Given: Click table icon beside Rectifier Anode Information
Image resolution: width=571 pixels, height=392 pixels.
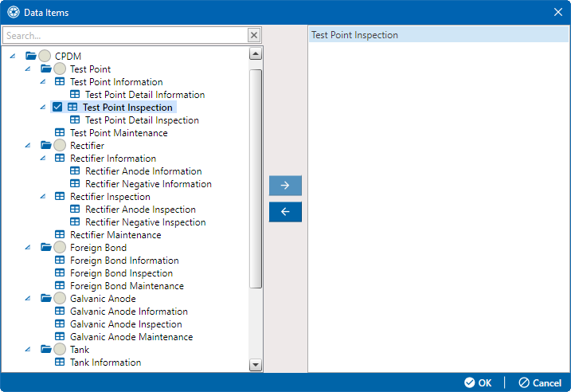Looking at the screenshot, I should pyautogui.click(x=75, y=171).
